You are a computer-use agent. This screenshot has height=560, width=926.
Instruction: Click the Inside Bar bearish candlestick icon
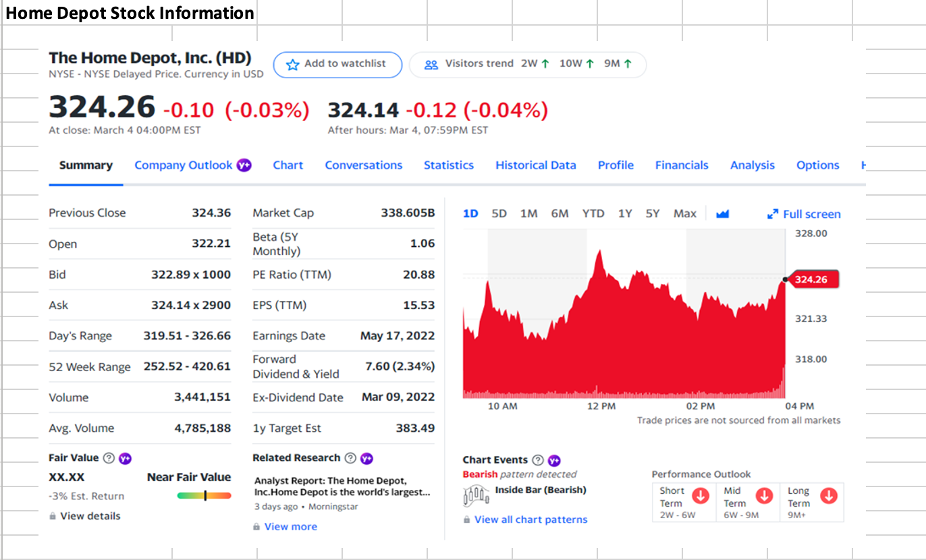point(477,497)
